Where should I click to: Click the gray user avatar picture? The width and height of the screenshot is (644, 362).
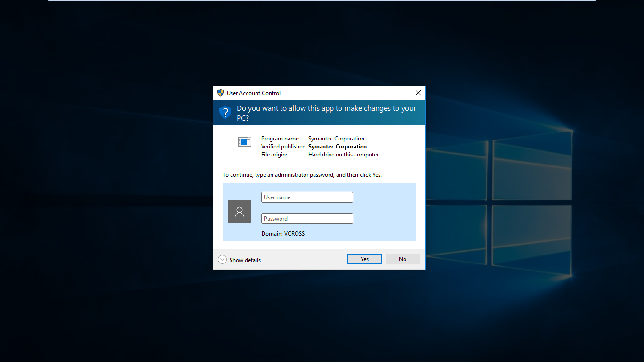(x=239, y=212)
